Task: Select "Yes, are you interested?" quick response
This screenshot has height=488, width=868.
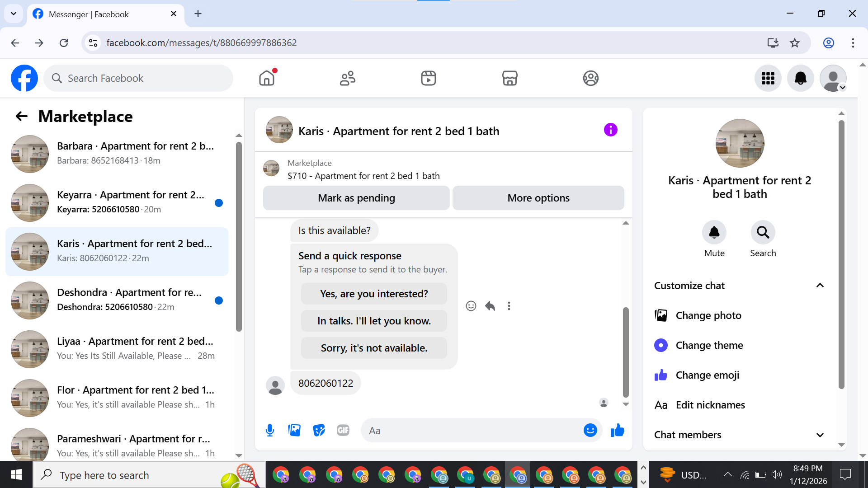Action: [x=373, y=294]
